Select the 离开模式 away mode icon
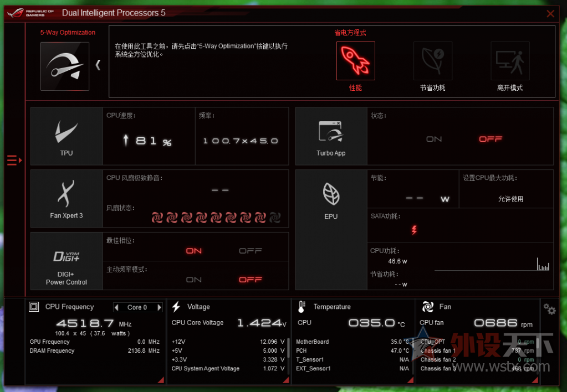 510,61
